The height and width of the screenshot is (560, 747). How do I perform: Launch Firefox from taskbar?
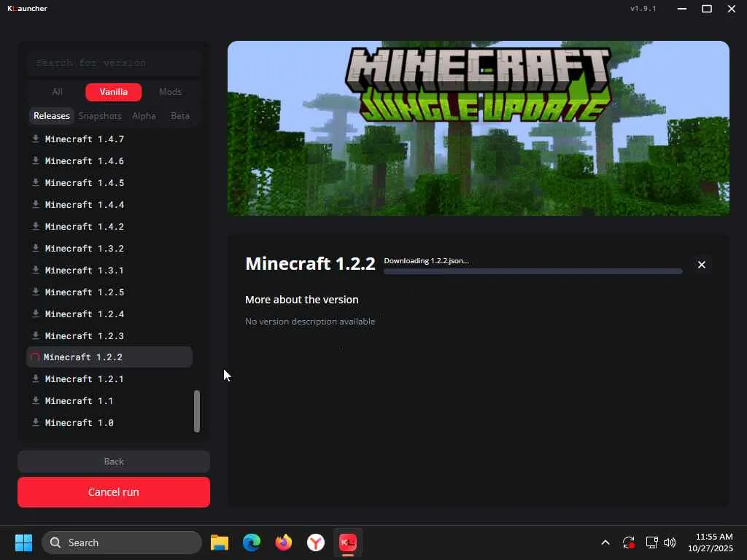point(284,542)
